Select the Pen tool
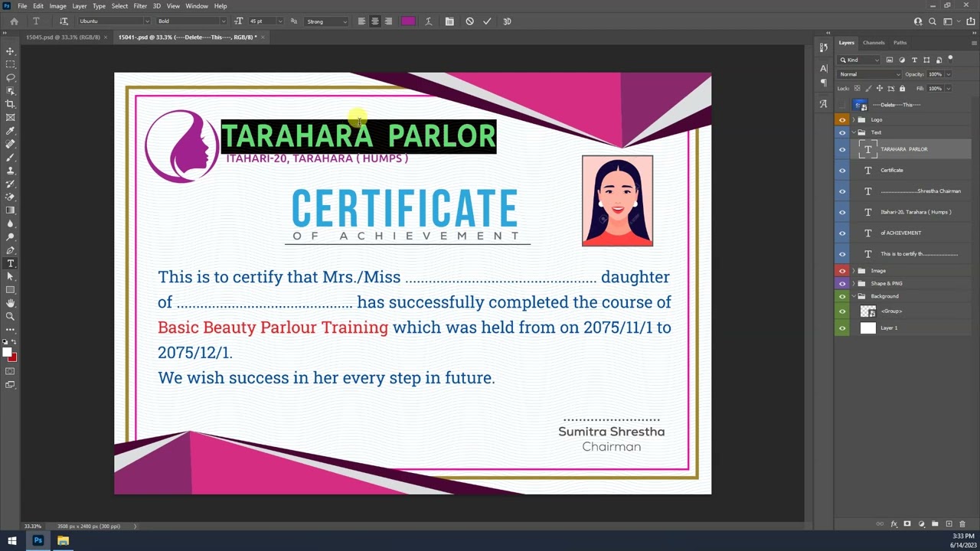The image size is (980, 551). tap(10, 250)
